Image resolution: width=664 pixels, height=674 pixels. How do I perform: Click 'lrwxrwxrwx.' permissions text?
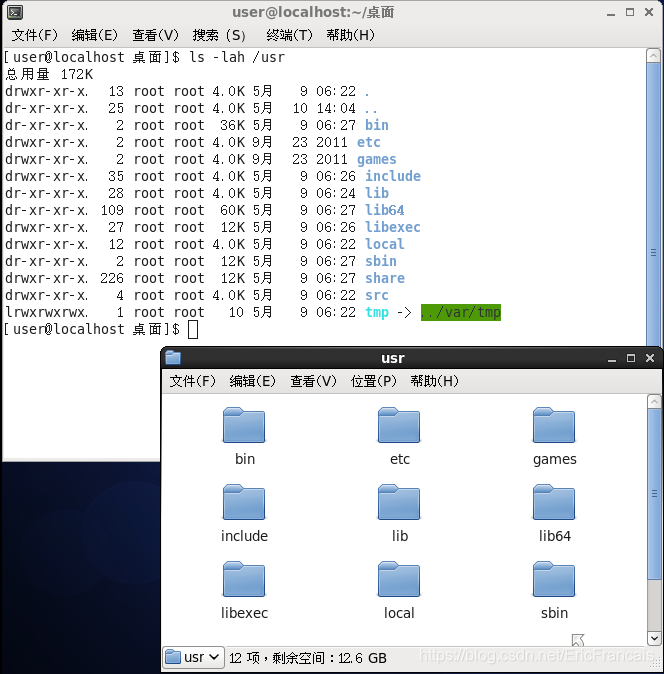[46, 312]
